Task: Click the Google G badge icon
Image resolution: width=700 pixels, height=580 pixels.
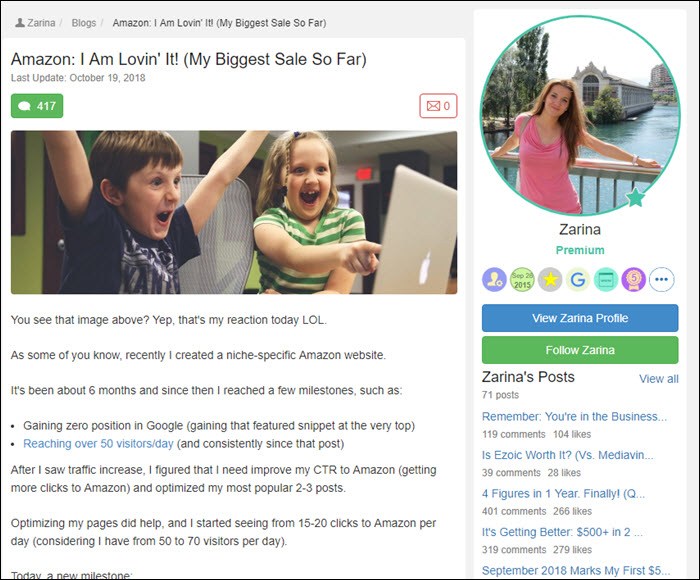Action: click(x=578, y=280)
